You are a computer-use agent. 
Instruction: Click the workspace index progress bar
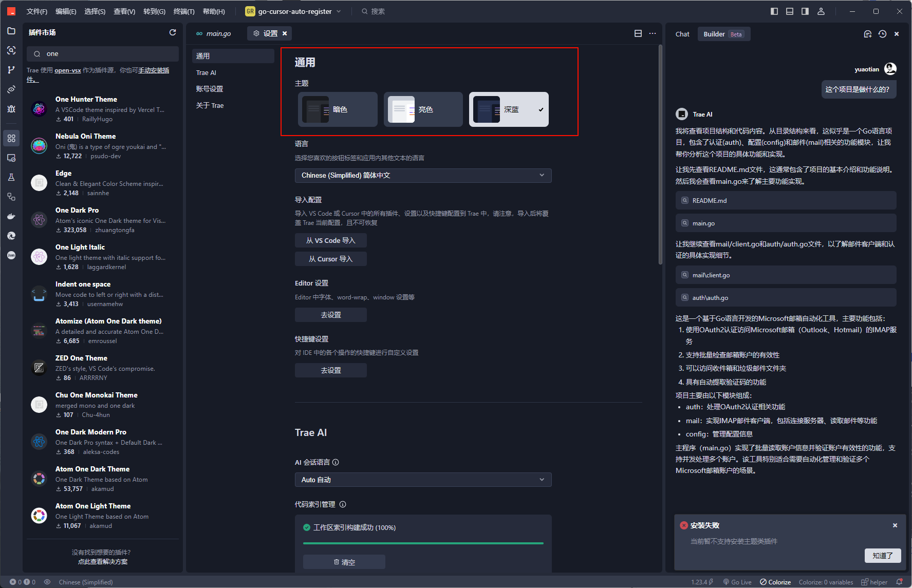[x=423, y=543]
